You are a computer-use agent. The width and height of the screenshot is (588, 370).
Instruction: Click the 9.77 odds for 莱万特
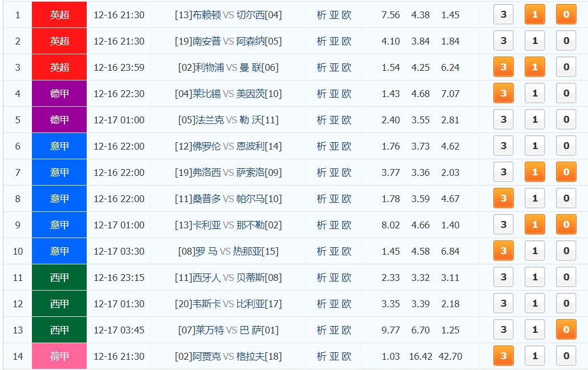(390, 330)
